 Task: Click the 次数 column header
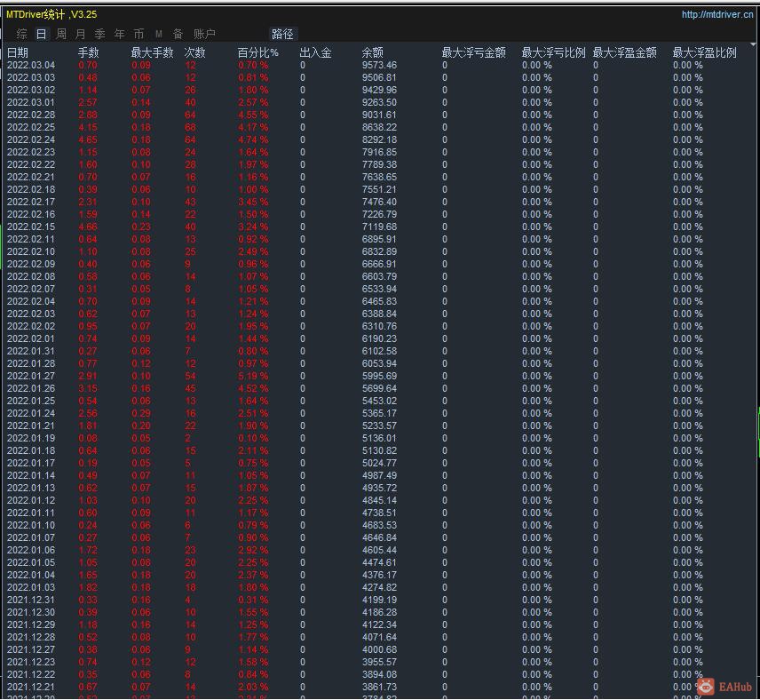point(194,52)
